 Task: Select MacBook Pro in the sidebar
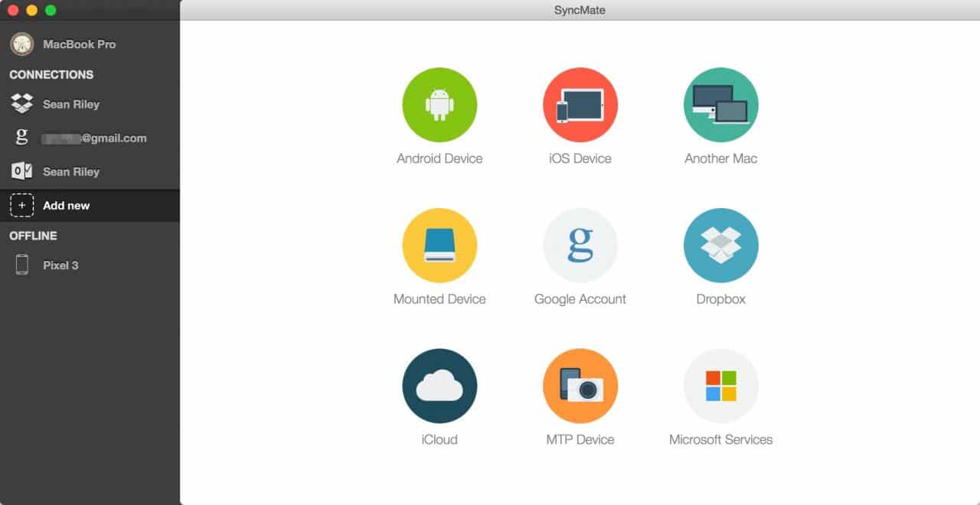[79, 44]
